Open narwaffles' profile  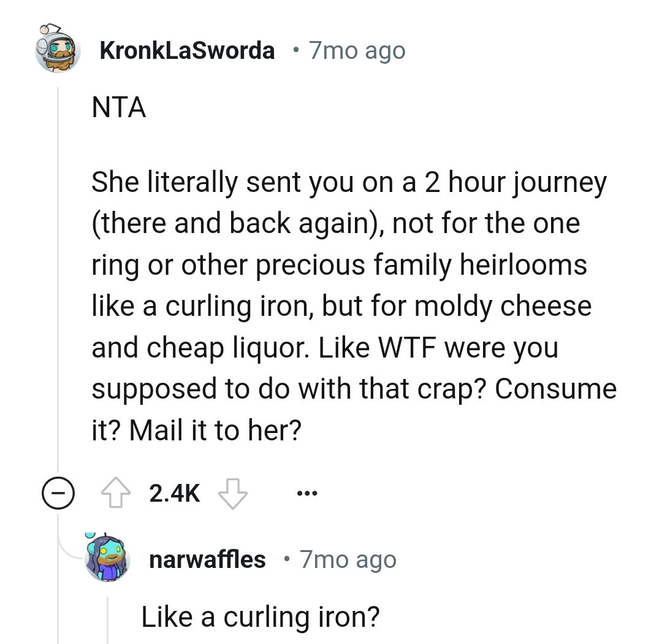[208, 558]
